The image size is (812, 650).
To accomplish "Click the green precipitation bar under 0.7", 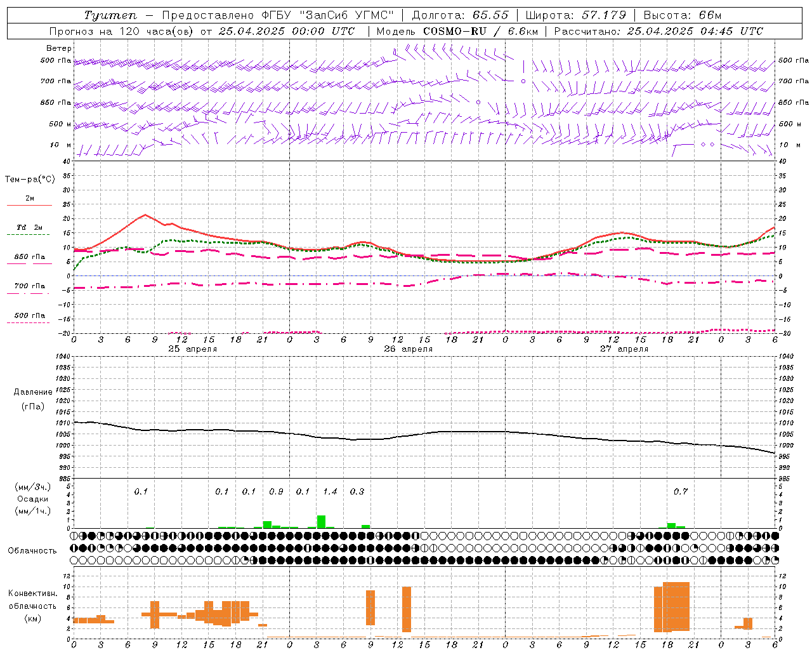I will pos(671,526).
